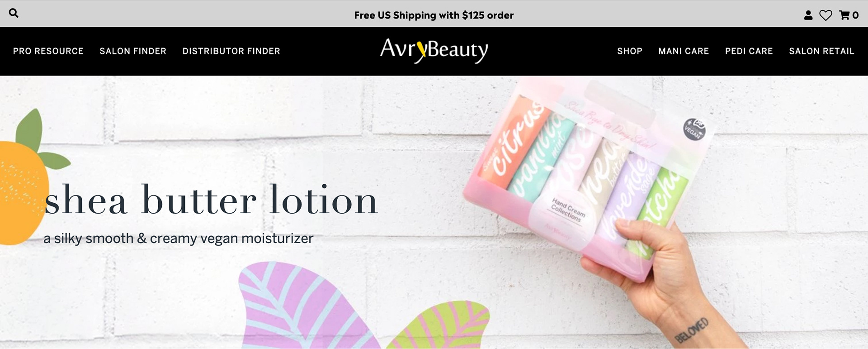Open the Pro Resource menu
The height and width of the screenshot is (349, 868).
(x=48, y=51)
